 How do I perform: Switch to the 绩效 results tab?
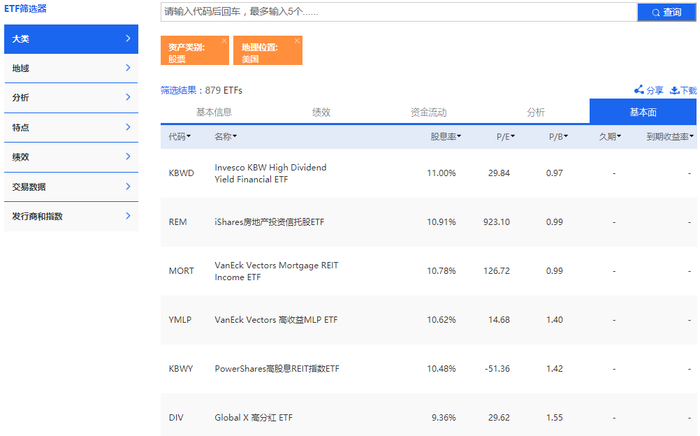point(321,112)
